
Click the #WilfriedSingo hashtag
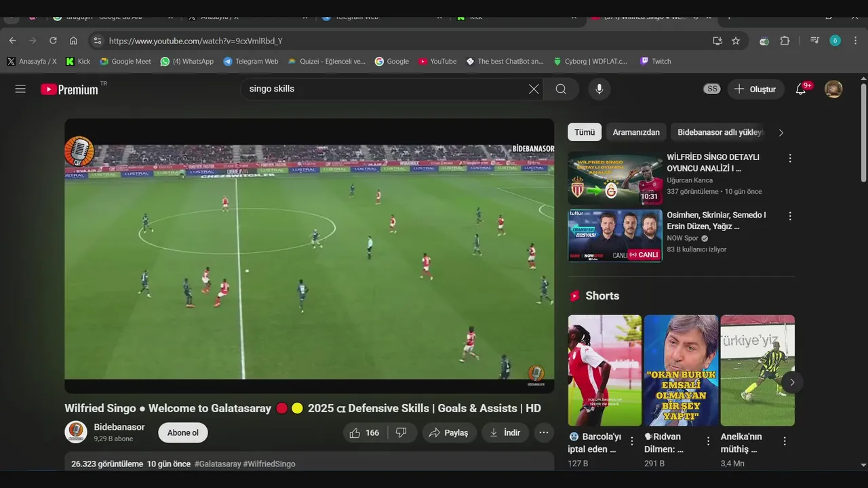coord(269,464)
